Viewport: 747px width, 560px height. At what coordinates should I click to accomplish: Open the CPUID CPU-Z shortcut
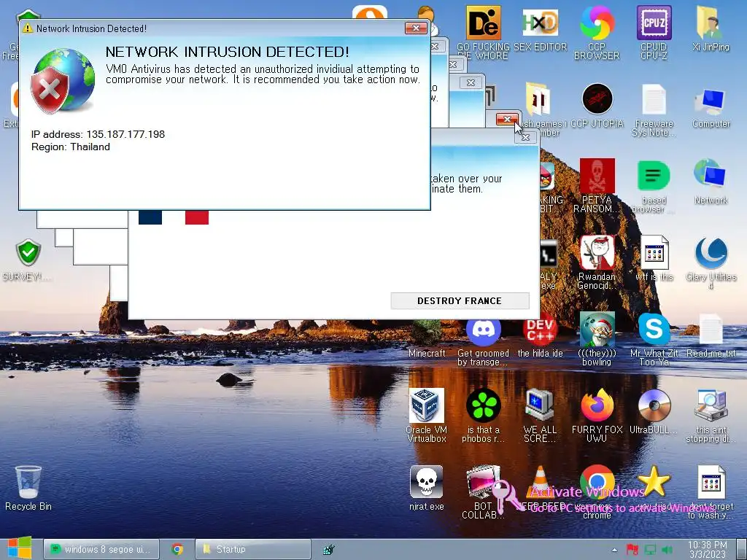[654, 23]
